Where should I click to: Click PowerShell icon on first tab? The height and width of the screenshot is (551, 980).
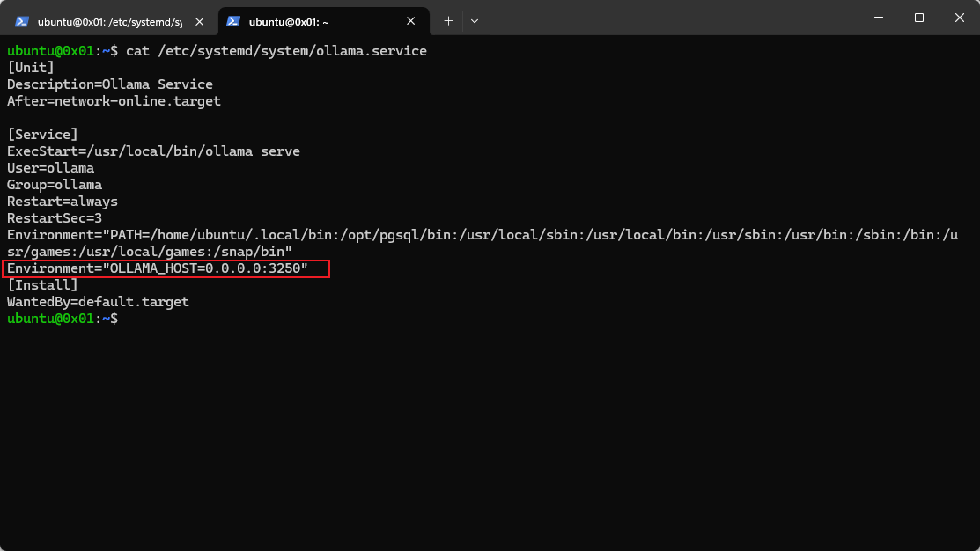(x=22, y=21)
